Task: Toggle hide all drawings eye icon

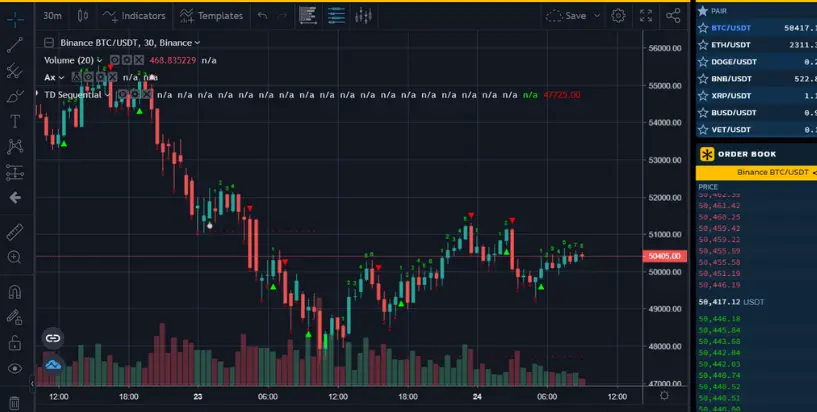Action: tap(15, 369)
